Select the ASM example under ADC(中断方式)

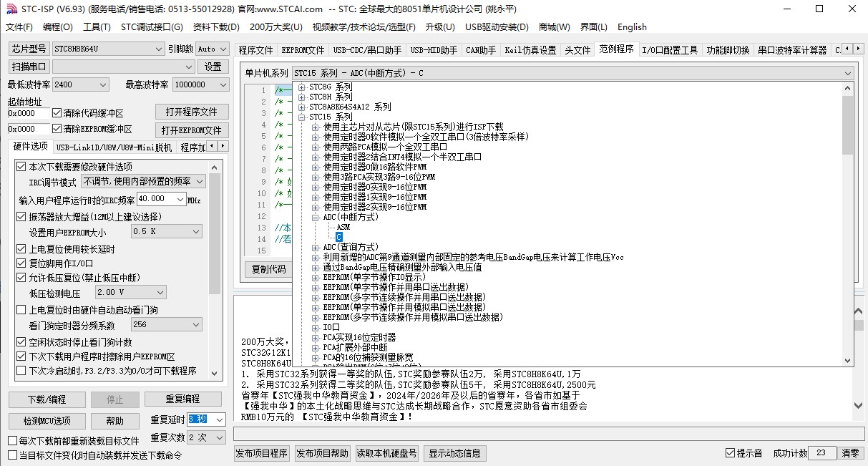(x=343, y=227)
